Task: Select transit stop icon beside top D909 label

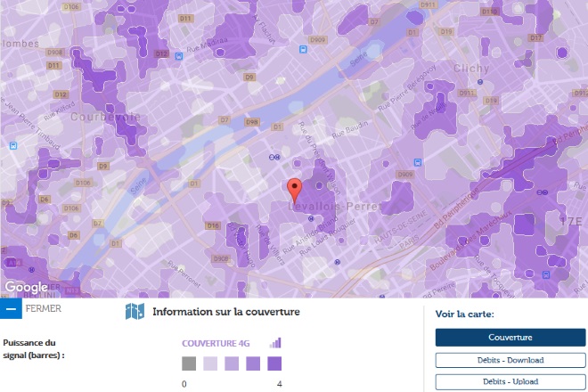Action: tap(303, 49)
